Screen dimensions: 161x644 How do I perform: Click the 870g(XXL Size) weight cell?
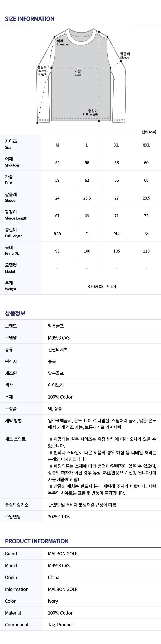pyautogui.click(x=102, y=287)
